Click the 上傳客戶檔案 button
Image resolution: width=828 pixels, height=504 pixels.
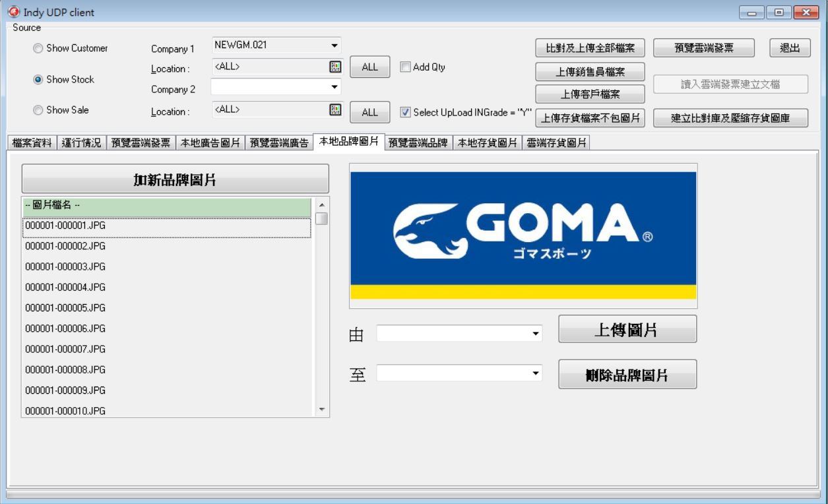coord(590,94)
